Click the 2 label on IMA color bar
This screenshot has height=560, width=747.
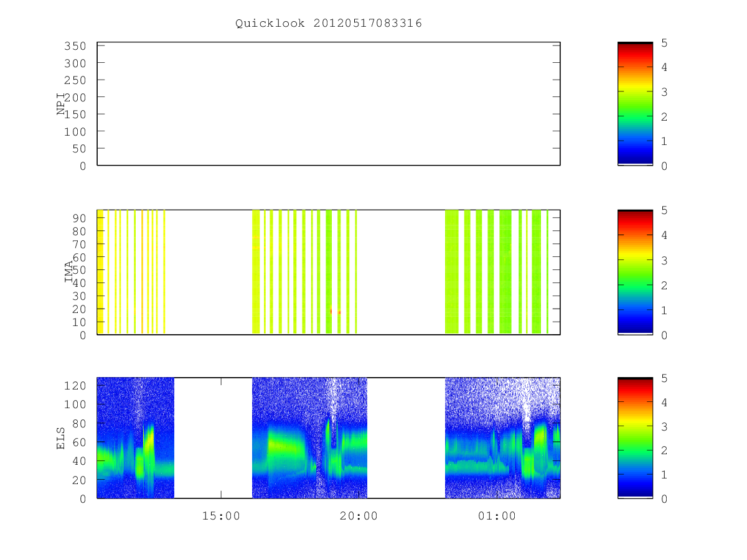[x=664, y=285]
